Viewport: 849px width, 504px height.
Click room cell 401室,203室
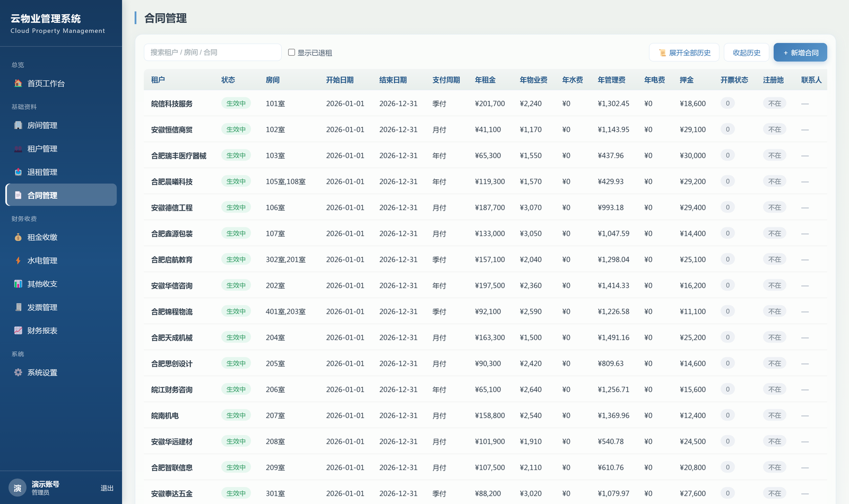[x=285, y=312]
